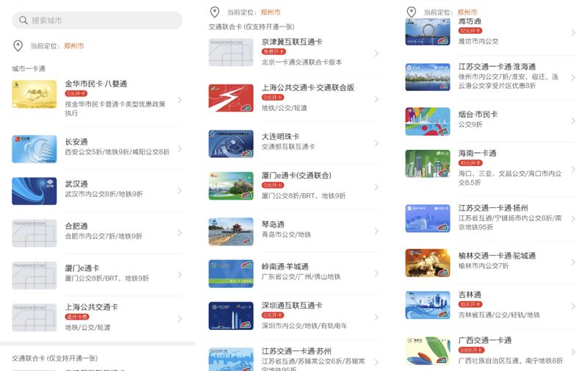
Task: Click the 厦门e通卡(交通联合) title
Action: 297,175
